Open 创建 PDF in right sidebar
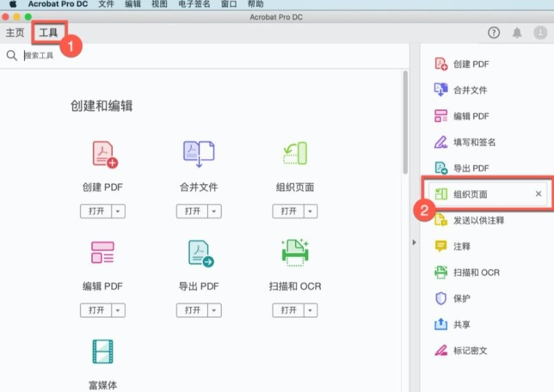Viewport: 554px width, 392px height. 462,64
